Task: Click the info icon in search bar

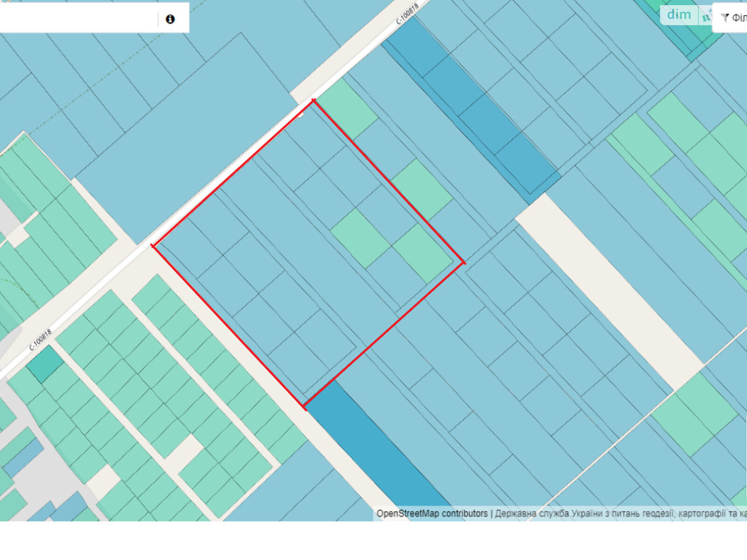Action: coord(170,19)
